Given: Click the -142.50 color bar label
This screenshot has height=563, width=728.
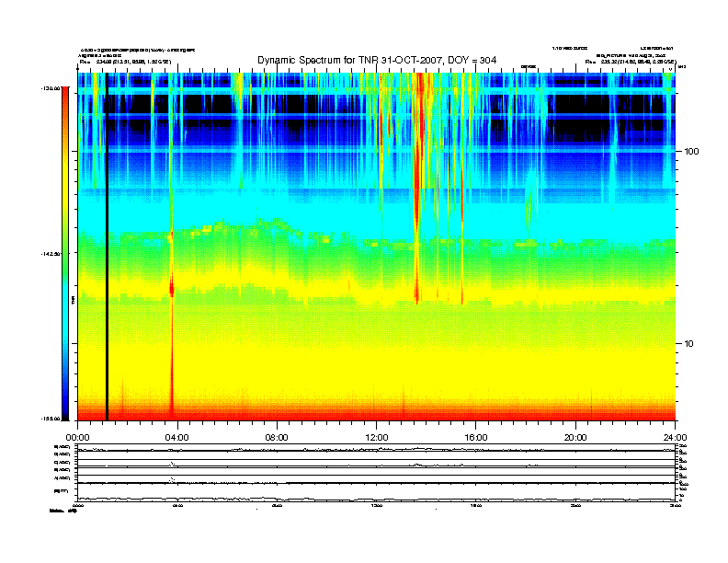Looking at the screenshot, I should tap(51, 254).
